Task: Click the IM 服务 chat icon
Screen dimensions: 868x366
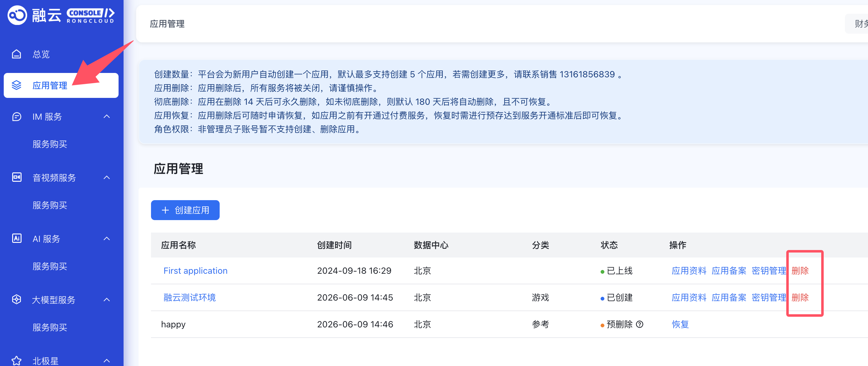Action: (17, 117)
